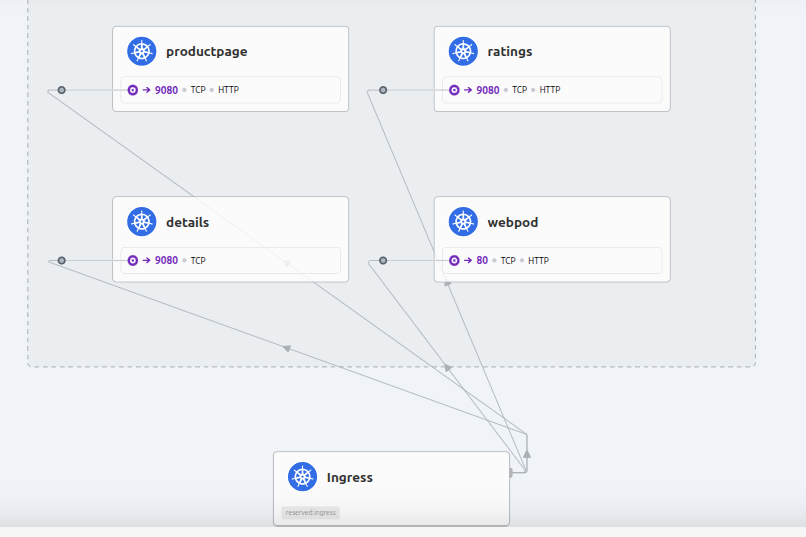Click details port 9080 circle icon
The height and width of the screenshot is (537, 806).
pos(133,261)
